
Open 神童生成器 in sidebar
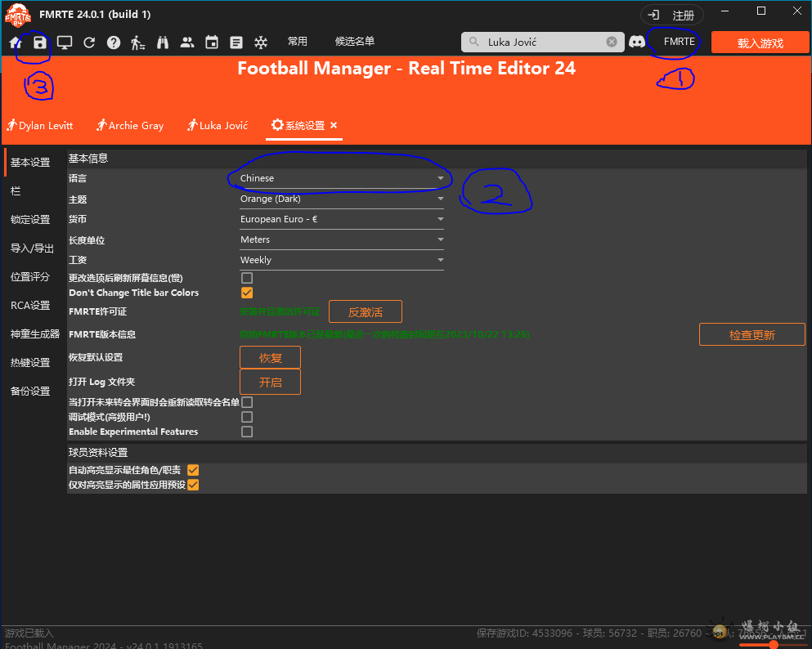[35, 333]
